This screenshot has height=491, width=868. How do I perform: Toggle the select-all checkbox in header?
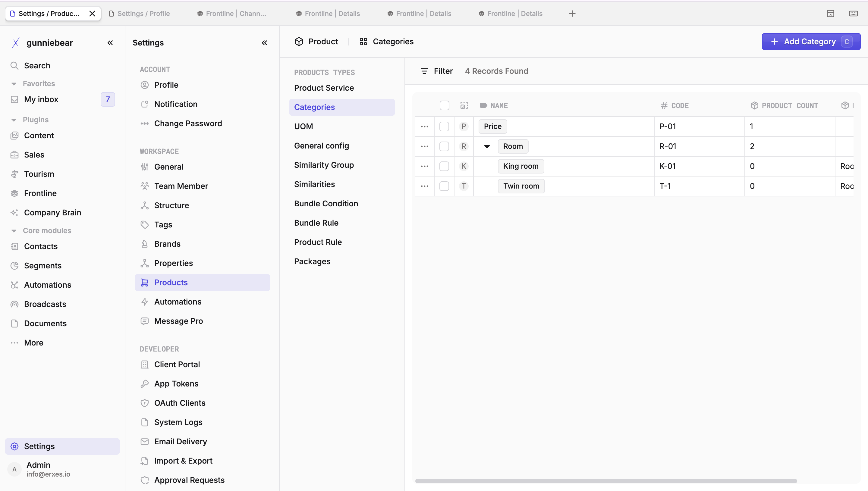(444, 105)
